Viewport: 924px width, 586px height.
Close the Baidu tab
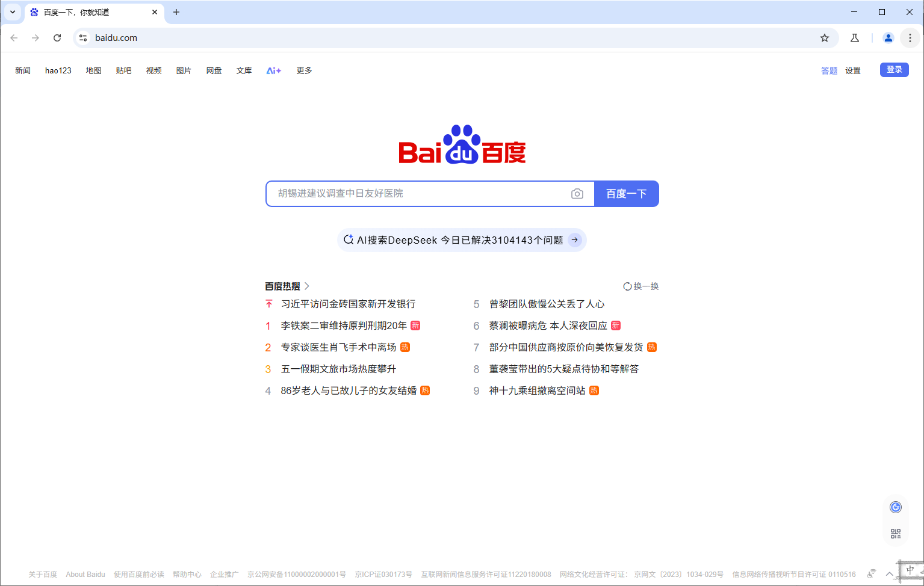click(x=155, y=12)
